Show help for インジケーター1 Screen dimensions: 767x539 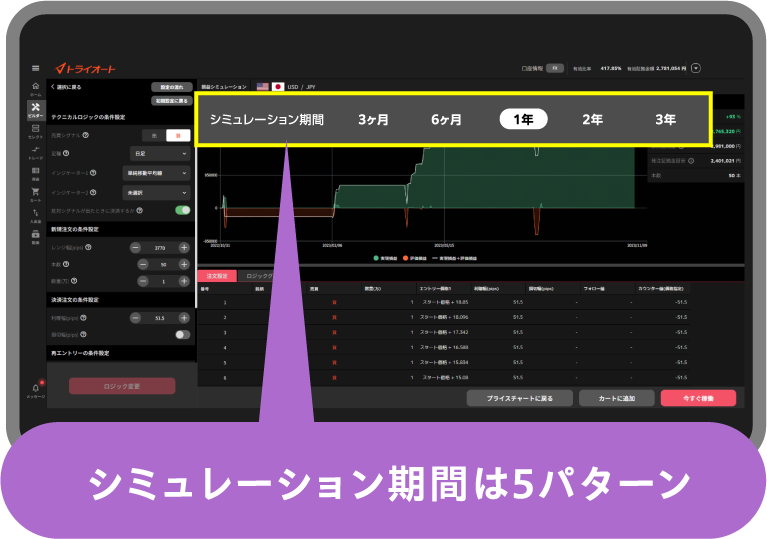pyautogui.click(x=93, y=173)
